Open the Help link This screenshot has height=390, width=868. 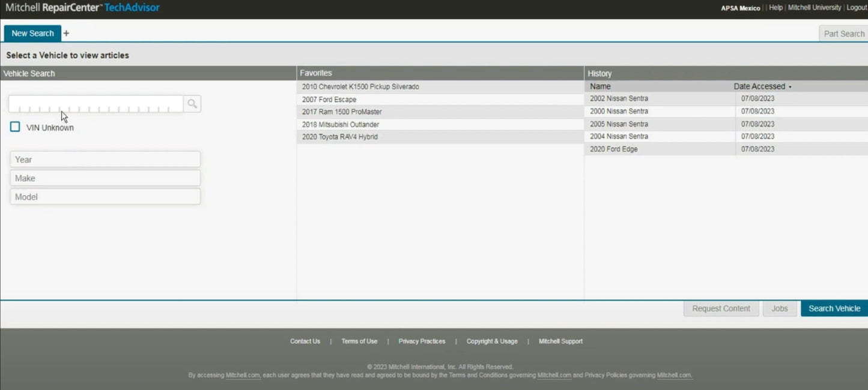click(775, 8)
